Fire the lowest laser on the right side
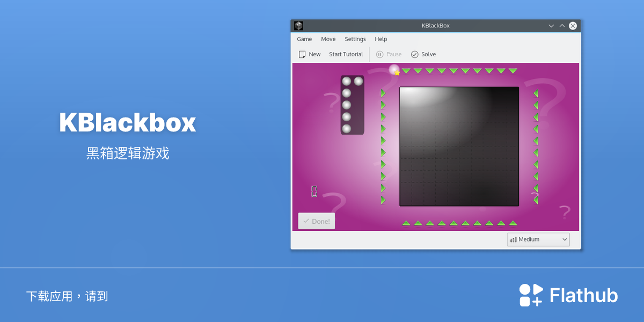 [x=536, y=200]
